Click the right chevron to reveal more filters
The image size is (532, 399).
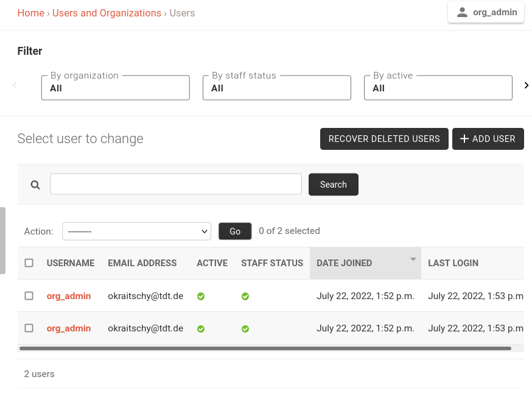[x=526, y=85]
